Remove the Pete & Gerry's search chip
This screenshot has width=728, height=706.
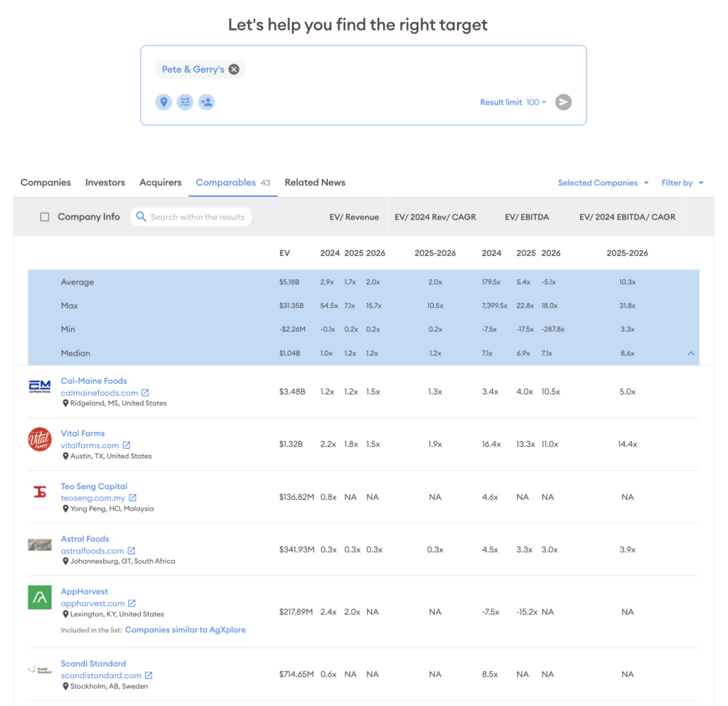pos(234,69)
